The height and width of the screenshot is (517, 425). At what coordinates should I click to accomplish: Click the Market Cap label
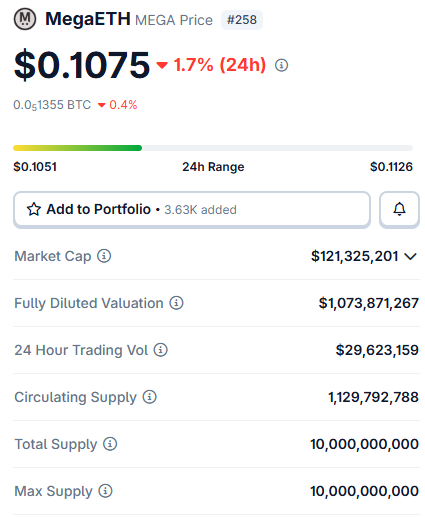point(53,257)
